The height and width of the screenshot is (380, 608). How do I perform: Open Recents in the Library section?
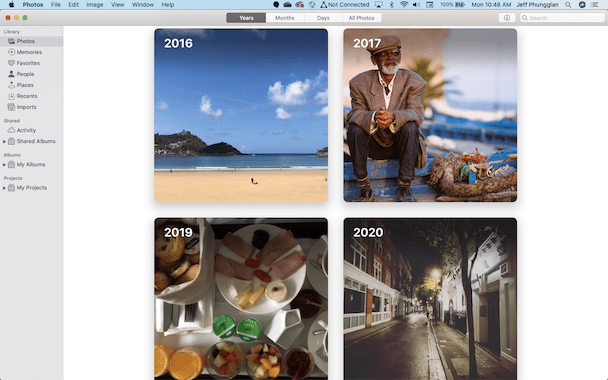[x=27, y=96]
